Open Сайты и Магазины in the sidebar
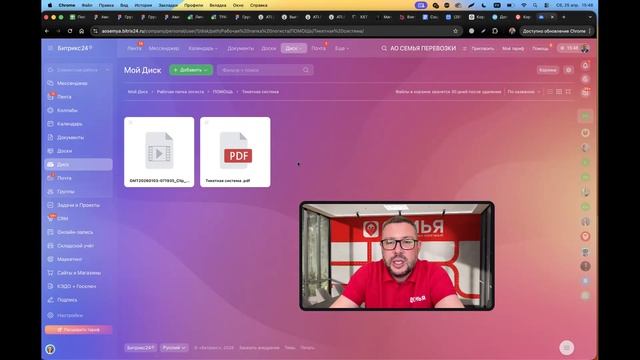Viewport: 640px width, 360px height. (x=79, y=273)
